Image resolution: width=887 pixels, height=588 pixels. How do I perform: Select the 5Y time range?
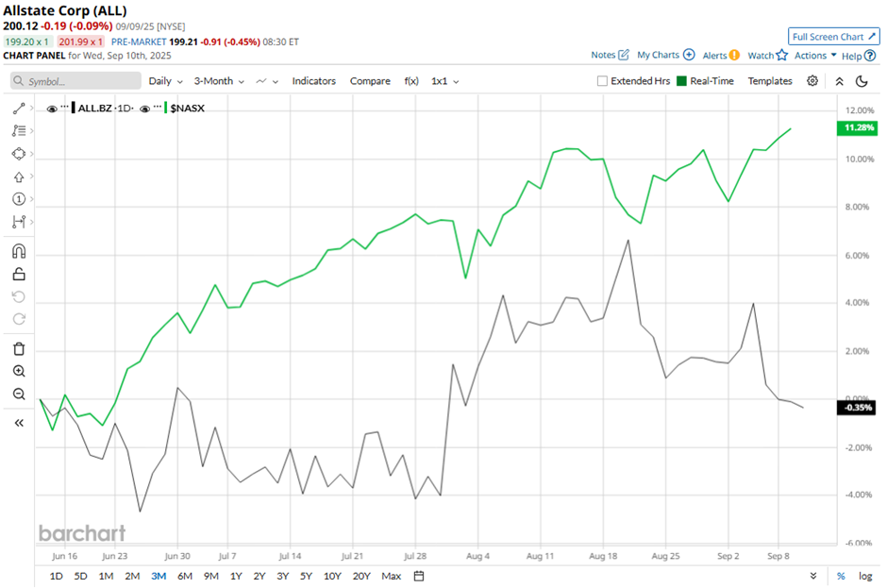click(306, 576)
